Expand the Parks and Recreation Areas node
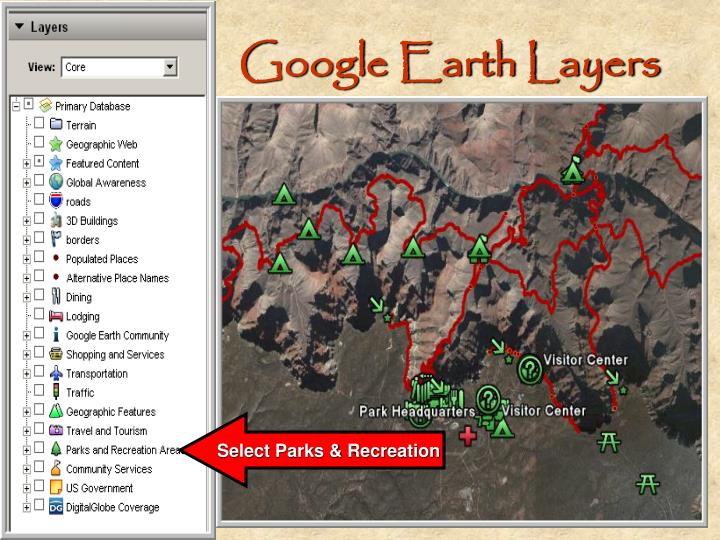This screenshot has height=540, width=720. [27, 450]
